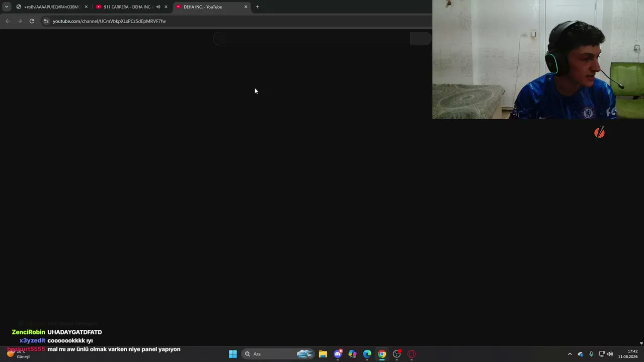Click the volume speaker tray icon
Viewport: 644px width, 362px height.
click(x=610, y=354)
